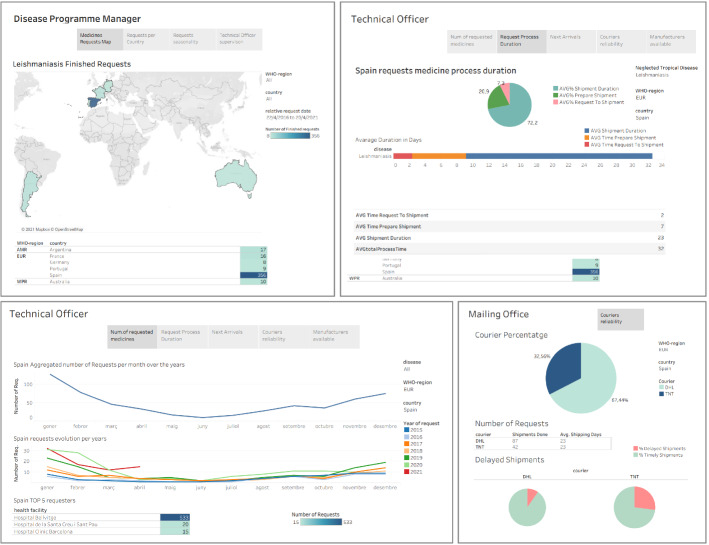
Task: Open Technical Officer supervision tab
Action: pos(239,39)
